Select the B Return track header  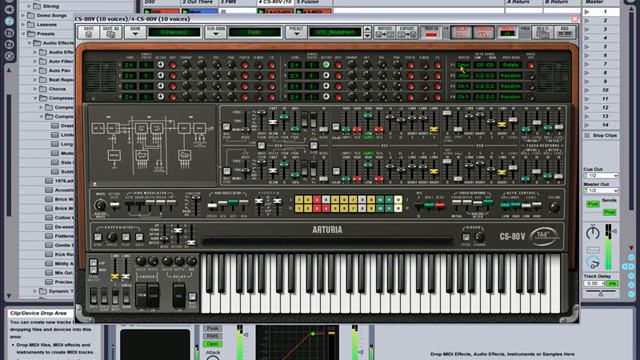[x=562, y=2]
